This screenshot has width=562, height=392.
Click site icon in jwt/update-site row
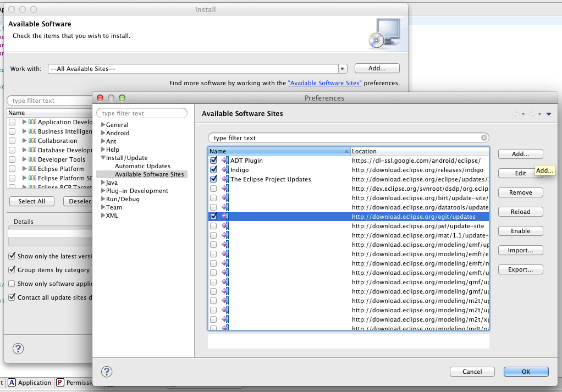(225, 226)
